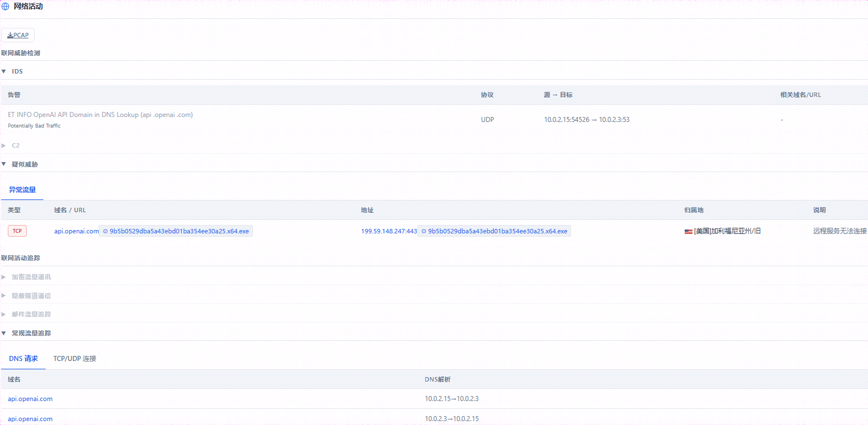The width and height of the screenshot is (868, 425).
Task: Click the DNS value 10.0.2.15→10.0.2.3
Action: point(452,399)
